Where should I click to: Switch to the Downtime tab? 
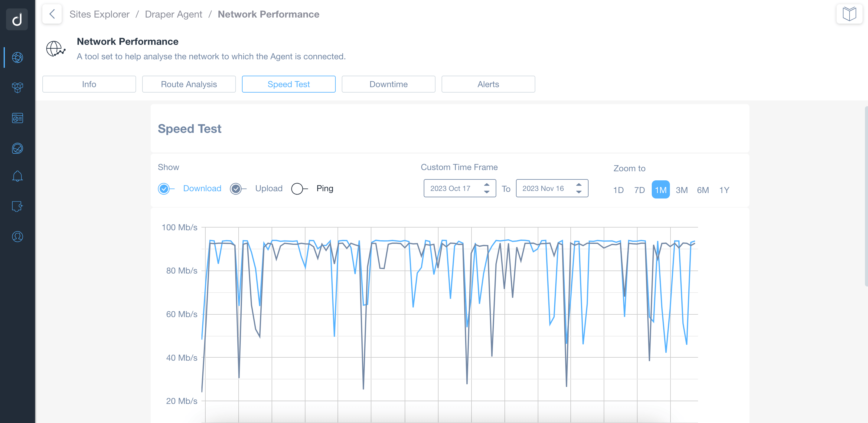coord(388,84)
